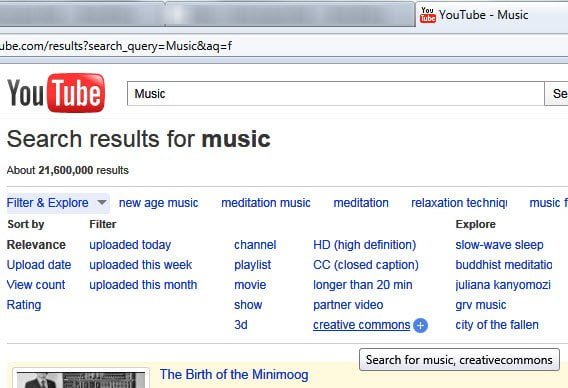Filter results to movie
The width and height of the screenshot is (568, 388).
[x=250, y=285]
